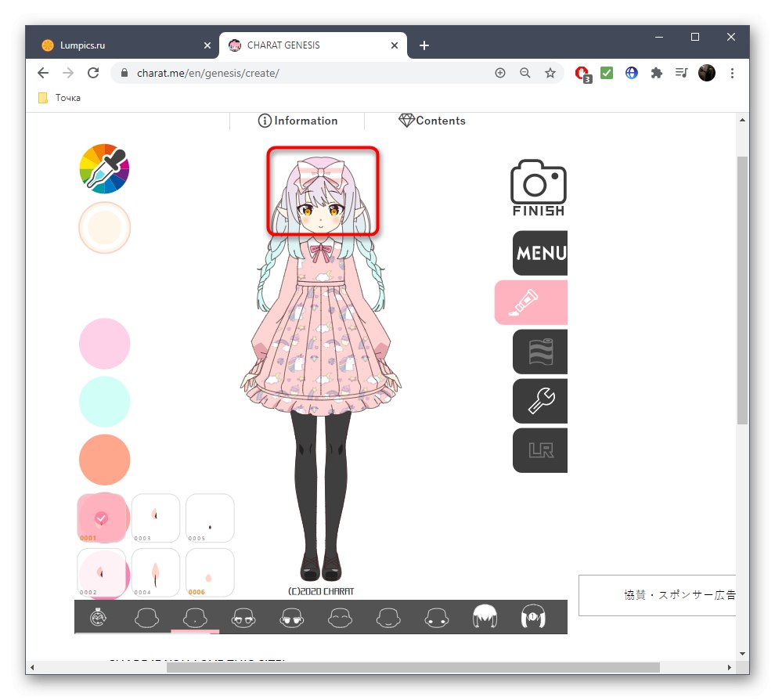Close the Lumpics.ru tab

pos(207,45)
